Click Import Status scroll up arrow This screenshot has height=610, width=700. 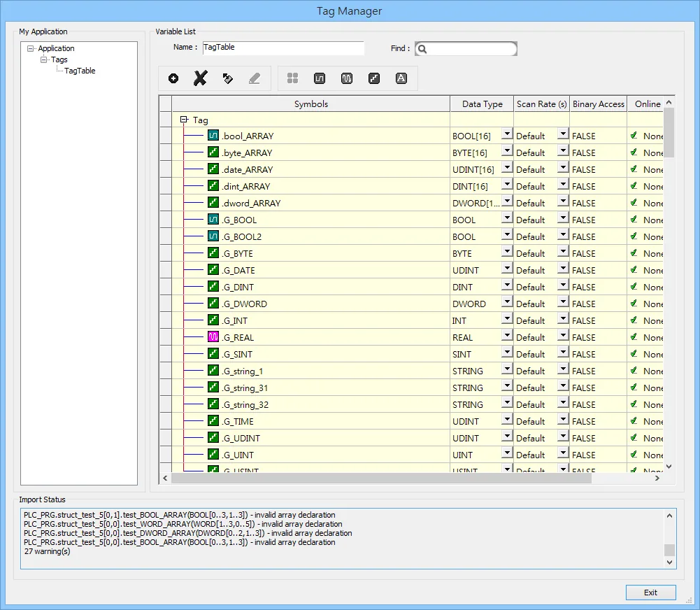[x=669, y=516]
